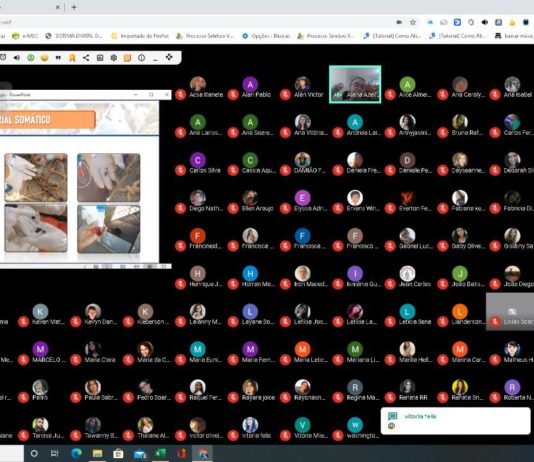Image resolution: width=534 pixels, height=462 pixels.
Task: Click the green clock attendance icon
Action: [31, 58]
